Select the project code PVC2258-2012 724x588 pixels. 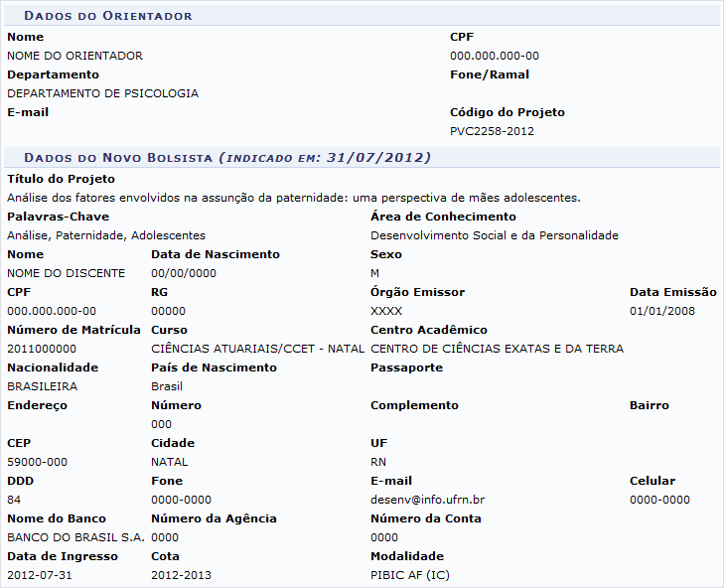pyautogui.click(x=492, y=131)
